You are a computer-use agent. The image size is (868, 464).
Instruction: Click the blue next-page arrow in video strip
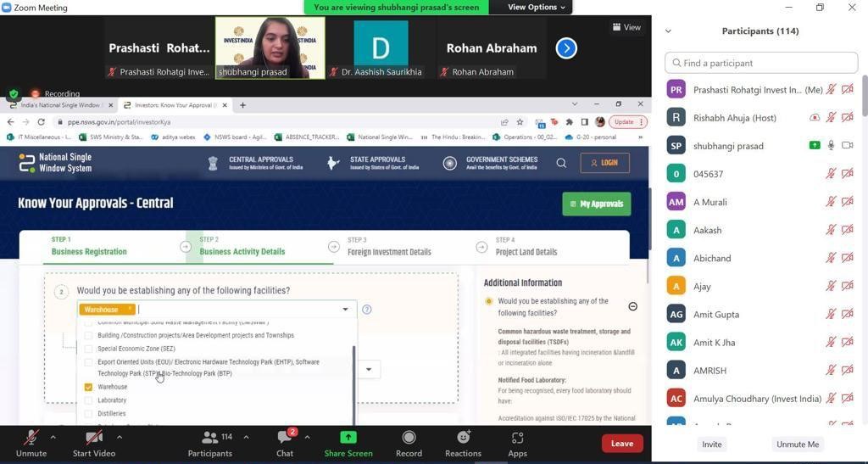[565, 48]
